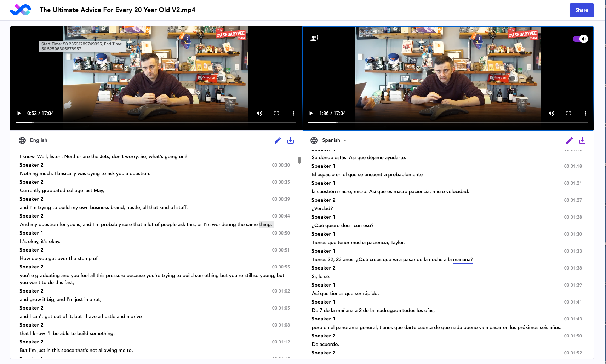Click the 00:01:08 timestamp in English transcript
606x364 pixels.
point(281,325)
